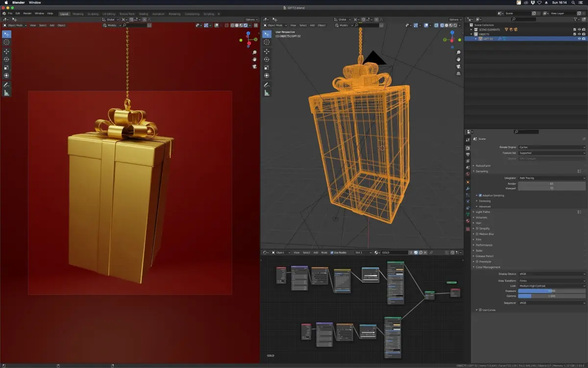Activate the Measure tool in the left viewport

tap(6, 93)
